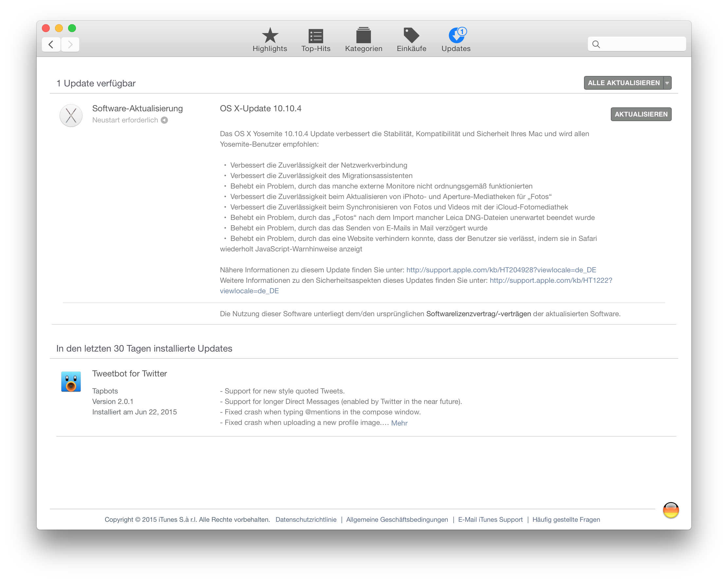Open Häufig gestellte Fragen link
This screenshot has height=582, width=728.
(x=566, y=519)
